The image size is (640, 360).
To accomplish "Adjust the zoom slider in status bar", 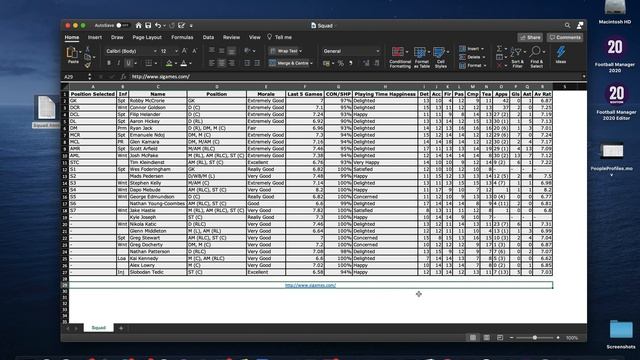I will tap(535, 338).
